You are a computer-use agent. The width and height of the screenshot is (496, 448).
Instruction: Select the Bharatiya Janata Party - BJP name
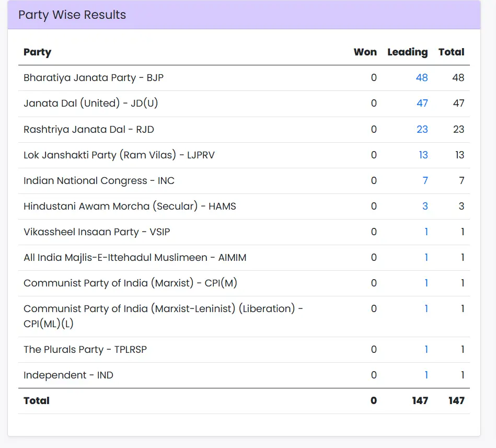94,78
